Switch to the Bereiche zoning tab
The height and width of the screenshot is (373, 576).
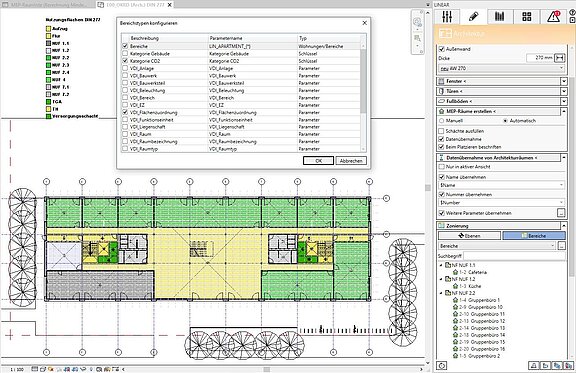(x=534, y=236)
